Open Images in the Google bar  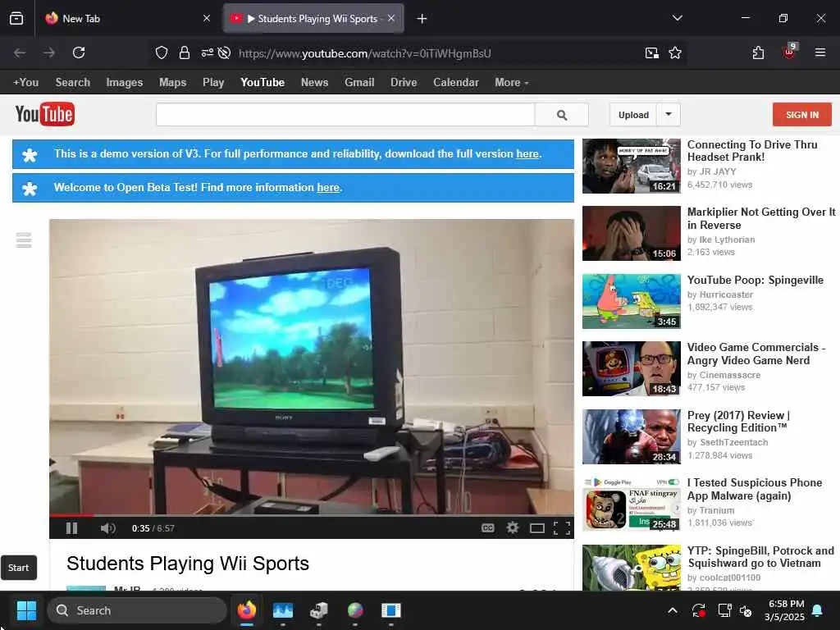125,83
